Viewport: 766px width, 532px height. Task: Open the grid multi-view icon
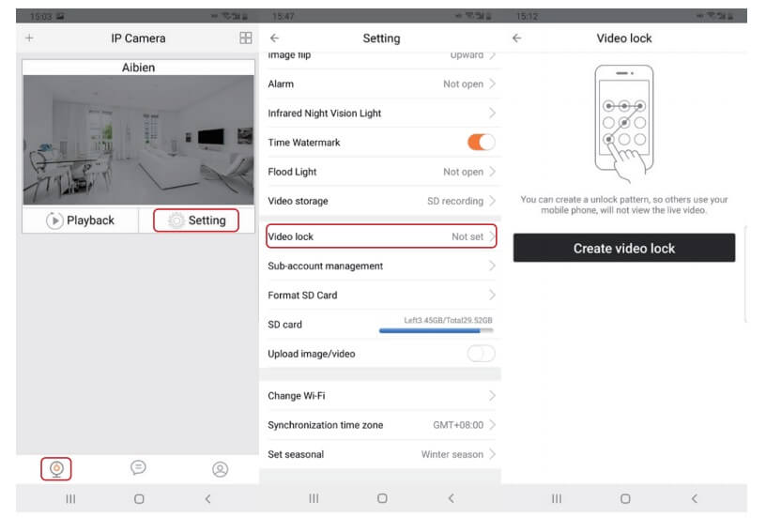point(245,38)
